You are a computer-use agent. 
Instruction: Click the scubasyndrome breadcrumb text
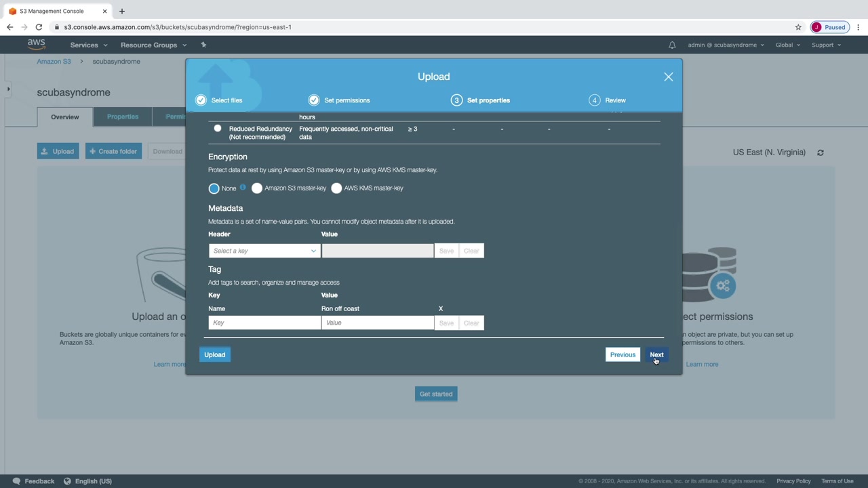coord(117,62)
